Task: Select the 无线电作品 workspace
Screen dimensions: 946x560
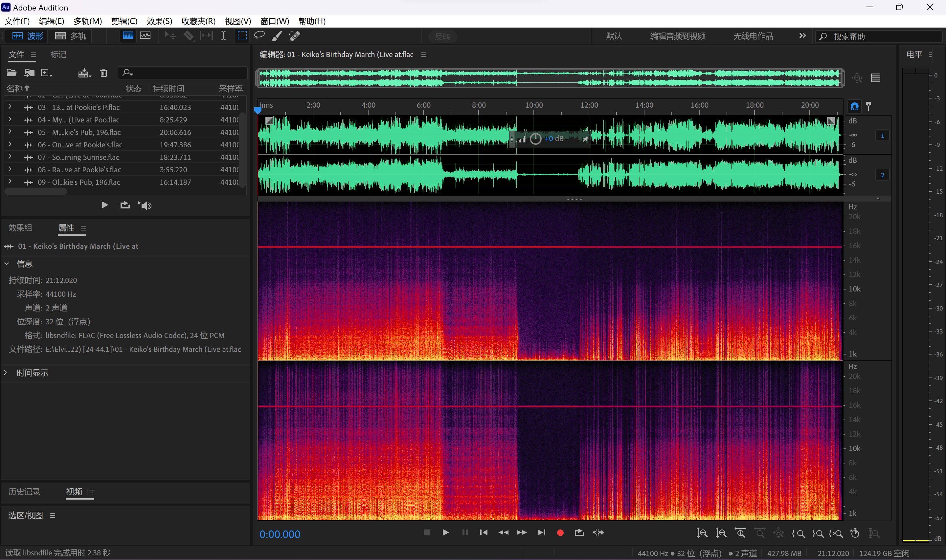Action: (x=753, y=36)
